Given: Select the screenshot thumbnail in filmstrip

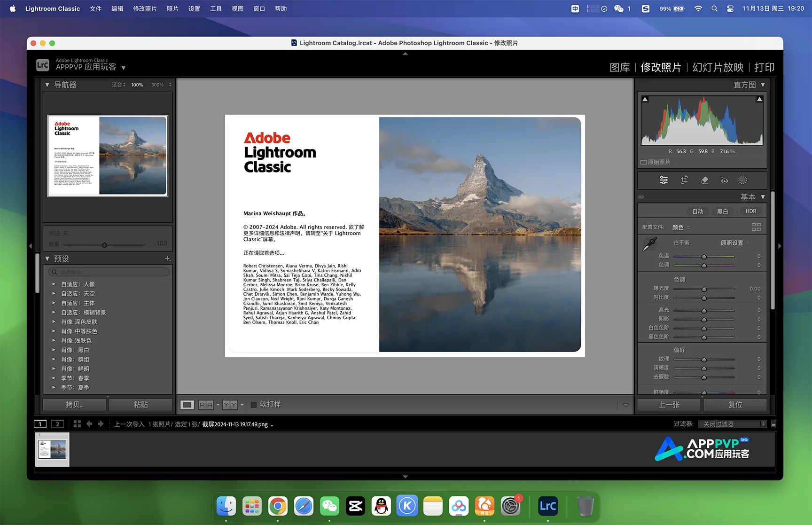Looking at the screenshot, I should 52,449.
